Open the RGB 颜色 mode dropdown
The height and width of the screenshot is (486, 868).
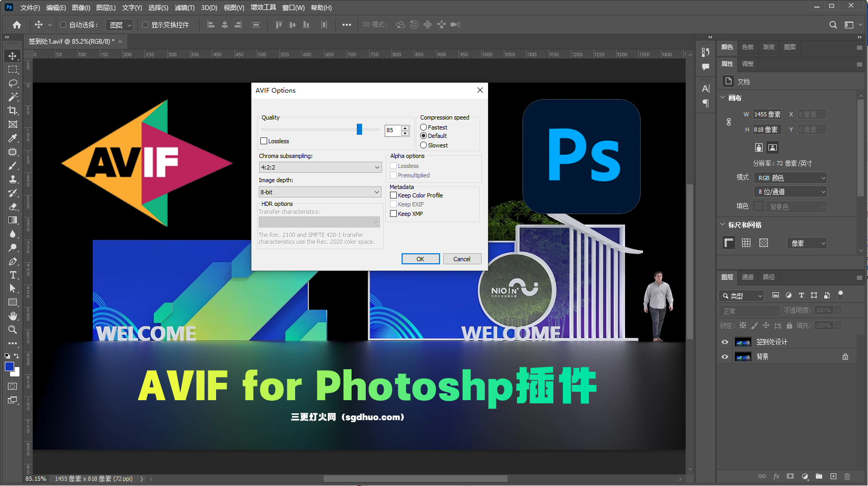tap(791, 178)
